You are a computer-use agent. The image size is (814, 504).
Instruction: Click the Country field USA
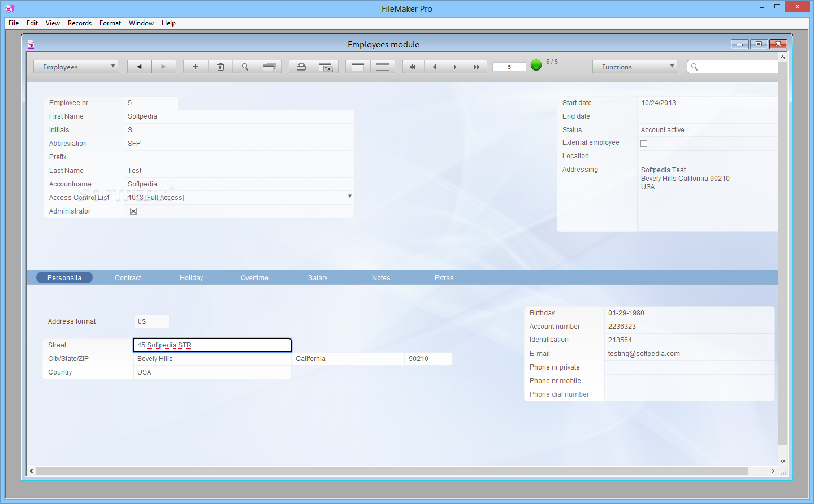pyautogui.click(x=213, y=372)
